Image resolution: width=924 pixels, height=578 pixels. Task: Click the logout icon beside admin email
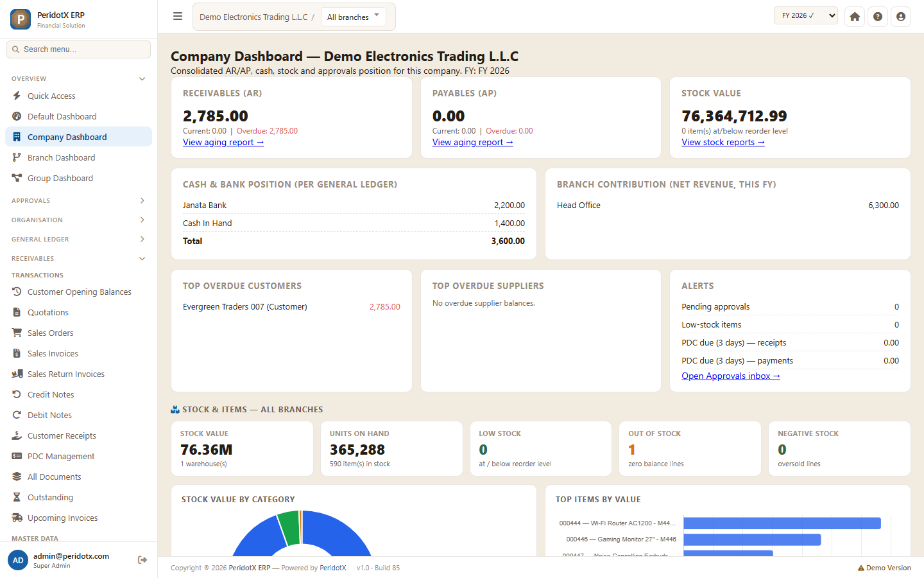point(142,560)
